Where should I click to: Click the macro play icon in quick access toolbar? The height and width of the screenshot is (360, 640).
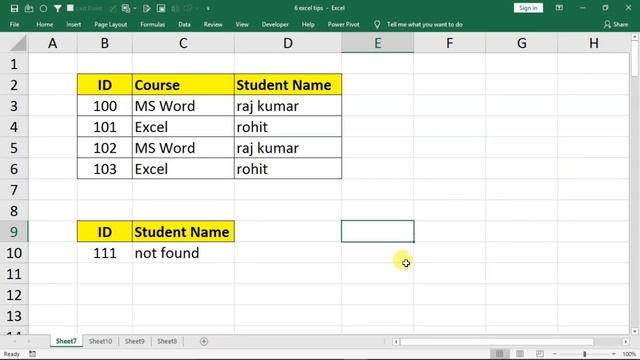point(147,8)
